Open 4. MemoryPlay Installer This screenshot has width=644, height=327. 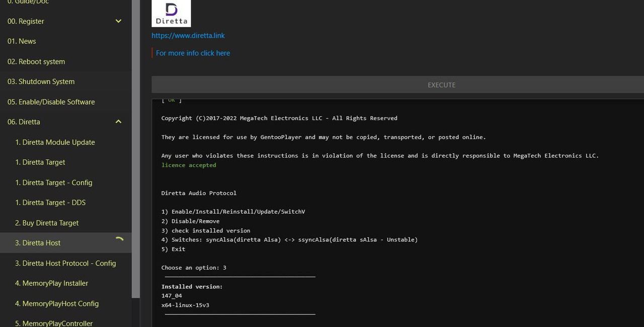coord(66,283)
